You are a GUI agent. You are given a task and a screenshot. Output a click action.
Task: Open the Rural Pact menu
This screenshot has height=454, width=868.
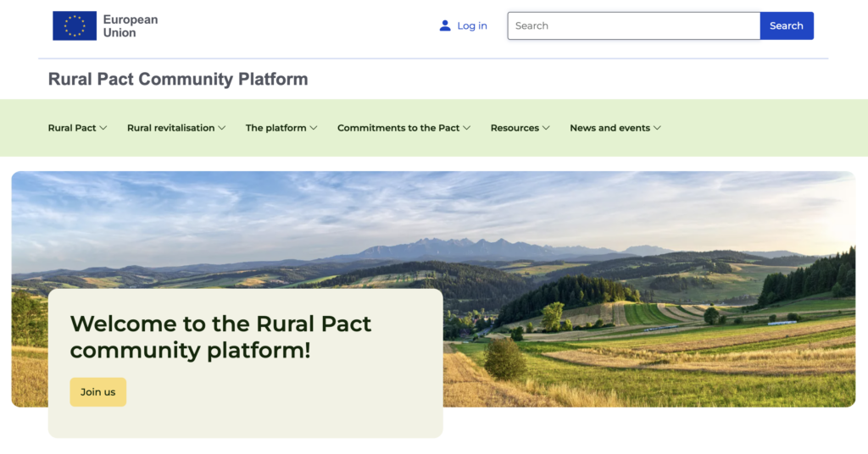pyautogui.click(x=72, y=128)
